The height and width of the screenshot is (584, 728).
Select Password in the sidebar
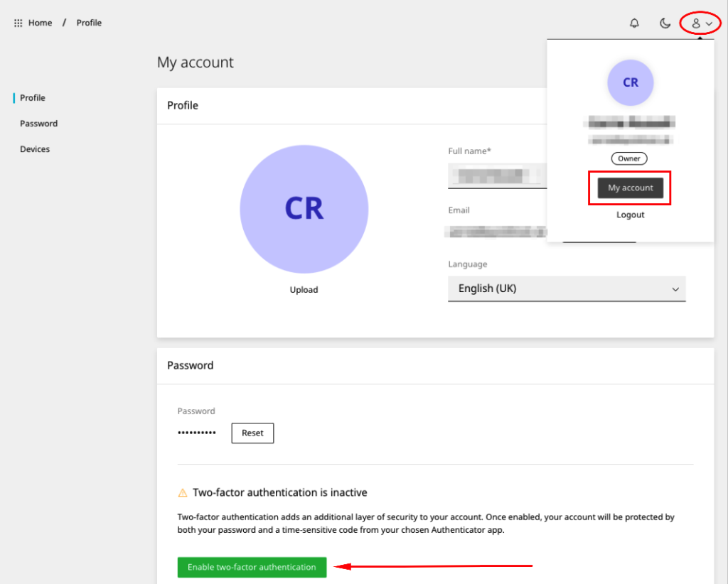[x=39, y=124]
